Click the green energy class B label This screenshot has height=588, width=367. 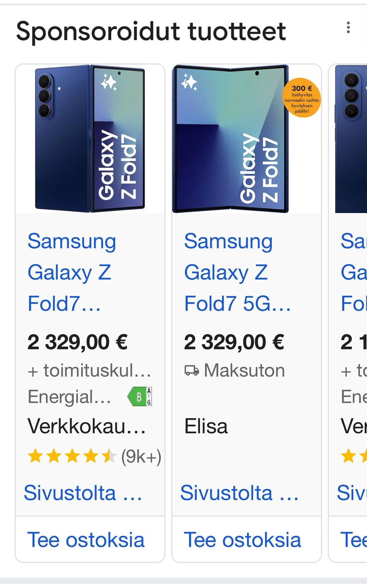[x=140, y=397]
